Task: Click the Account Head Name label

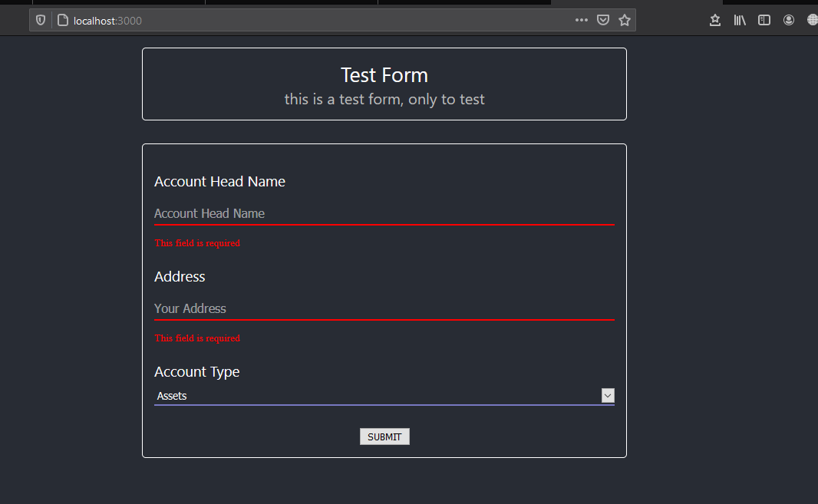Action: point(219,182)
